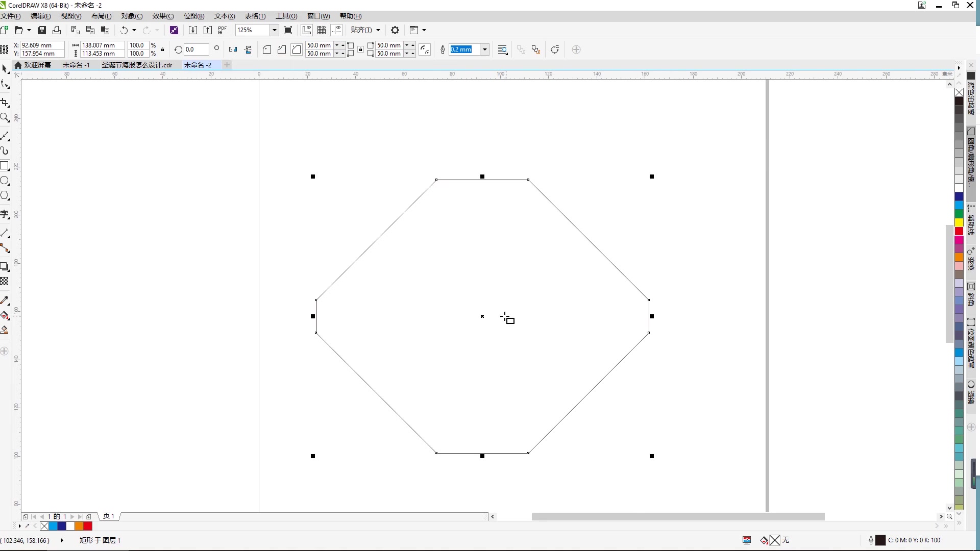Choose the Ellipse tool
980x551 pixels.
[5, 181]
